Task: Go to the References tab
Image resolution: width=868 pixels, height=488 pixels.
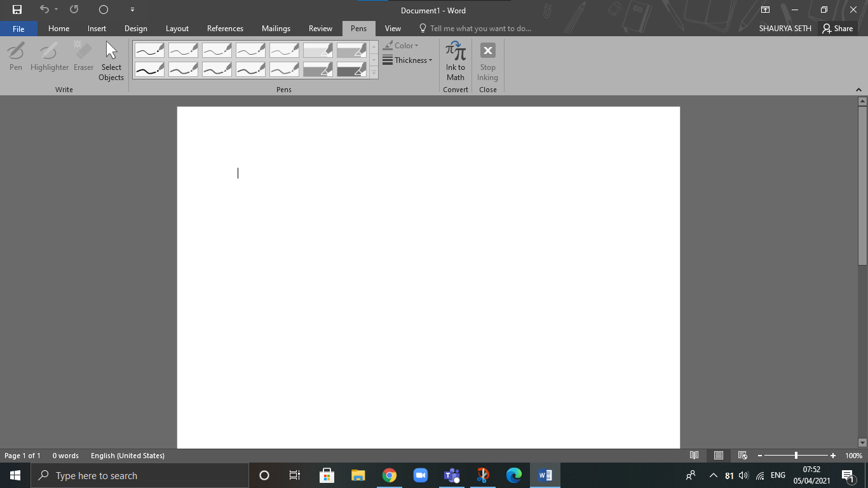Action: point(225,29)
